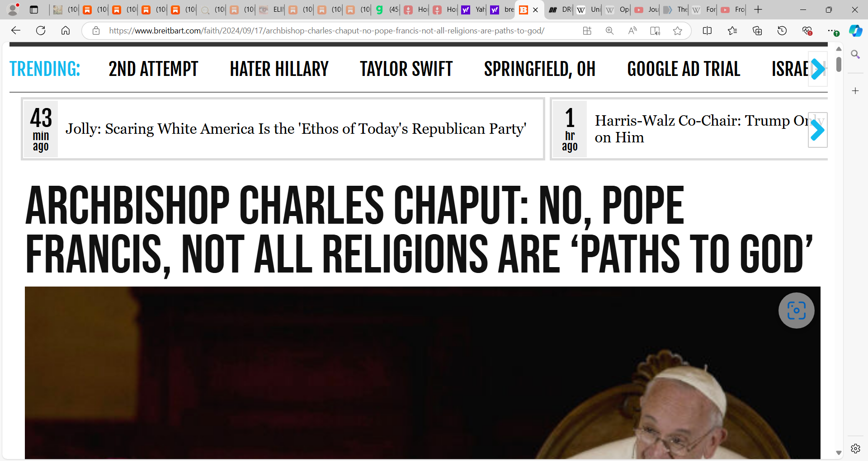868x461 pixels.
Task: Click the zoom magnifier in address bar
Action: tap(610, 31)
